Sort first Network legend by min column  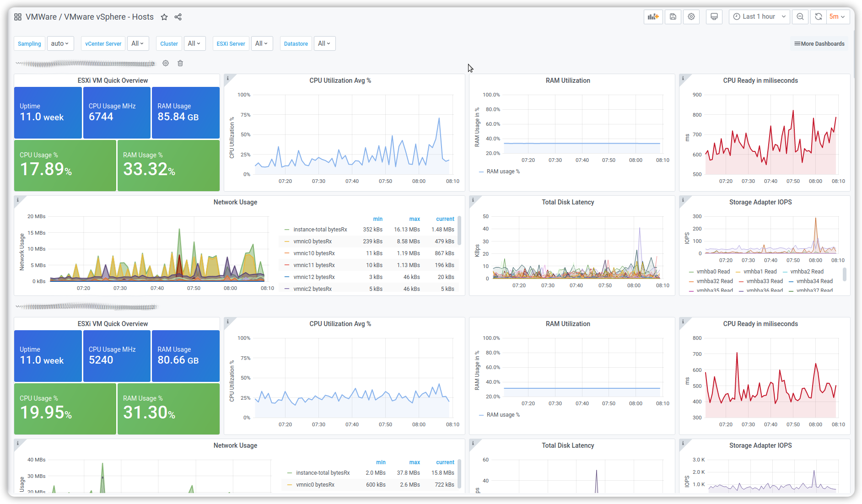click(x=377, y=219)
